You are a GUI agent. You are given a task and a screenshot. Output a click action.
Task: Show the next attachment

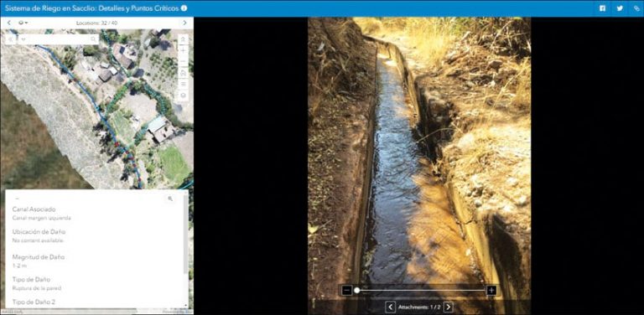coord(448,307)
